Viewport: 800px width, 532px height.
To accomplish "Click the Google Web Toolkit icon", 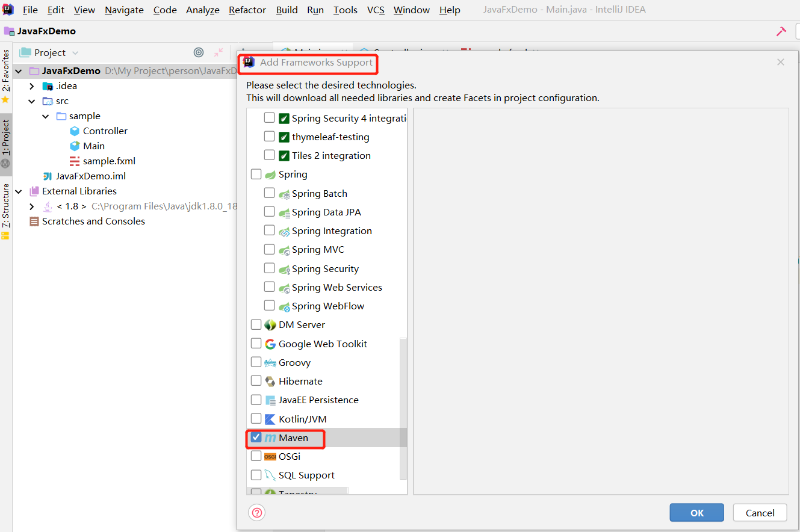I will click(270, 344).
